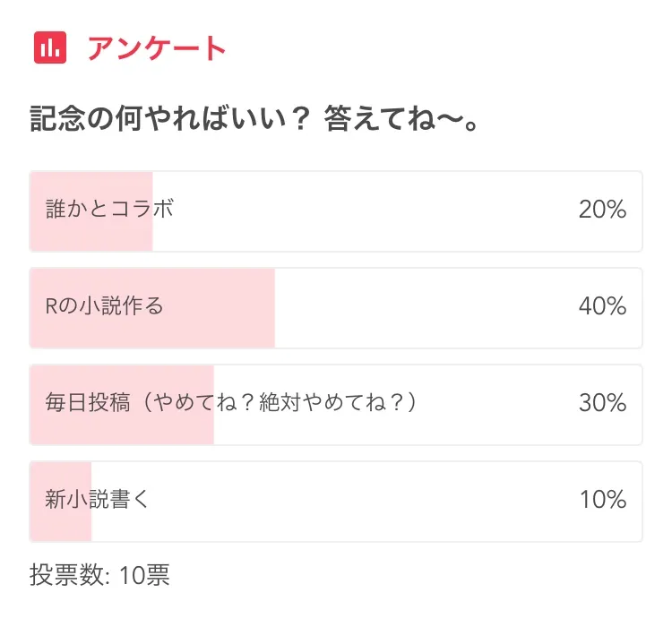672x644 pixels.
Task: Click the 30% result percentage
Action: (601, 404)
